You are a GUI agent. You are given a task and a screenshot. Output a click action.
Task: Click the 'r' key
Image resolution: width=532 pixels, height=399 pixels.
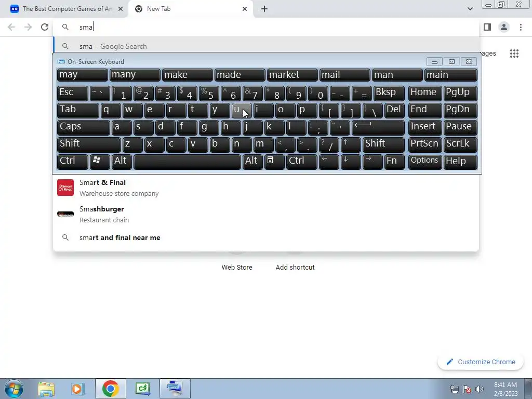point(176,110)
